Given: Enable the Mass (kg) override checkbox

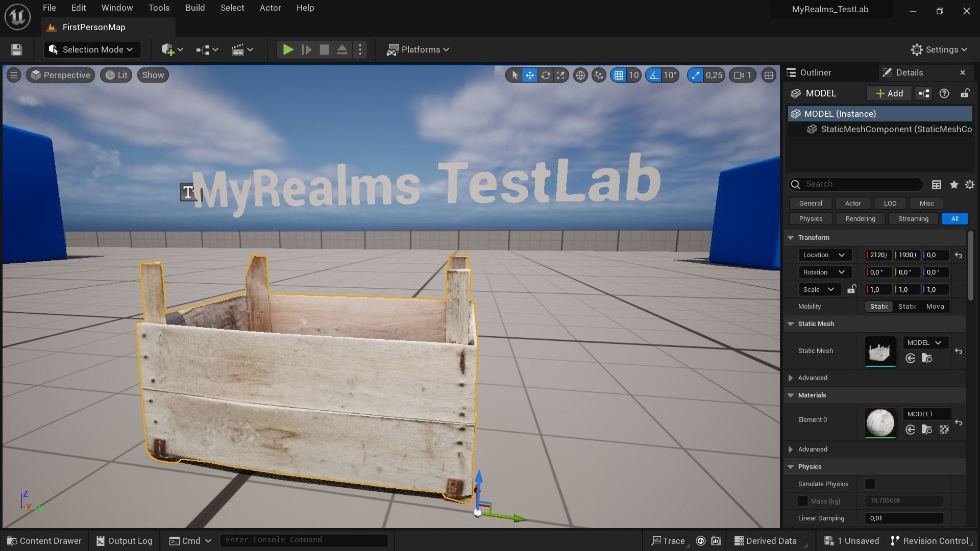Looking at the screenshot, I should (x=802, y=501).
